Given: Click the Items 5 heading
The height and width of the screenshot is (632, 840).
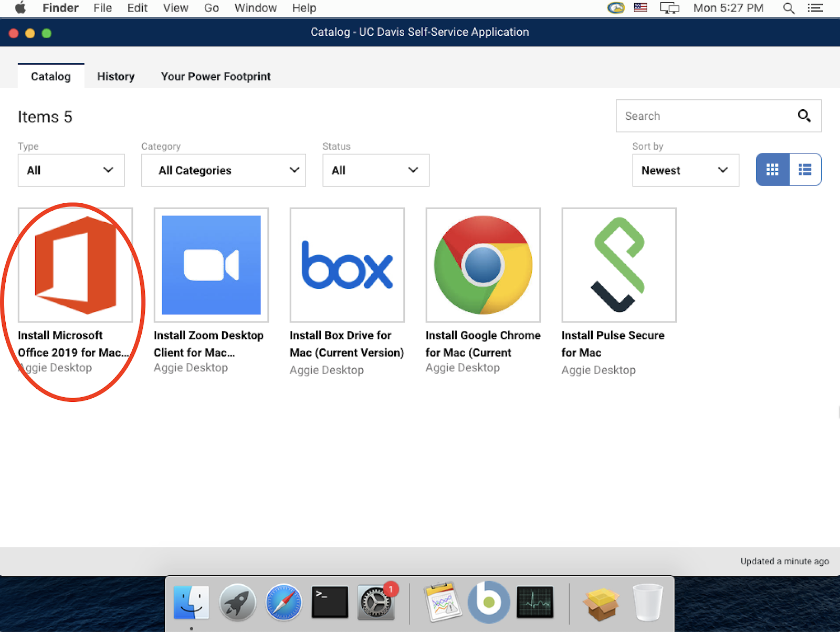Looking at the screenshot, I should point(45,117).
